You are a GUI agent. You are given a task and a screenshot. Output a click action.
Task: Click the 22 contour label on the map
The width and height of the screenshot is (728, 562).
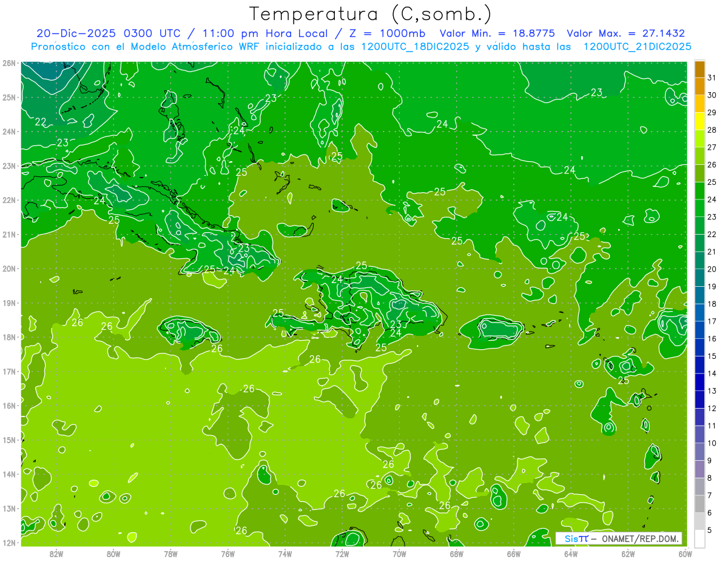coord(41,122)
